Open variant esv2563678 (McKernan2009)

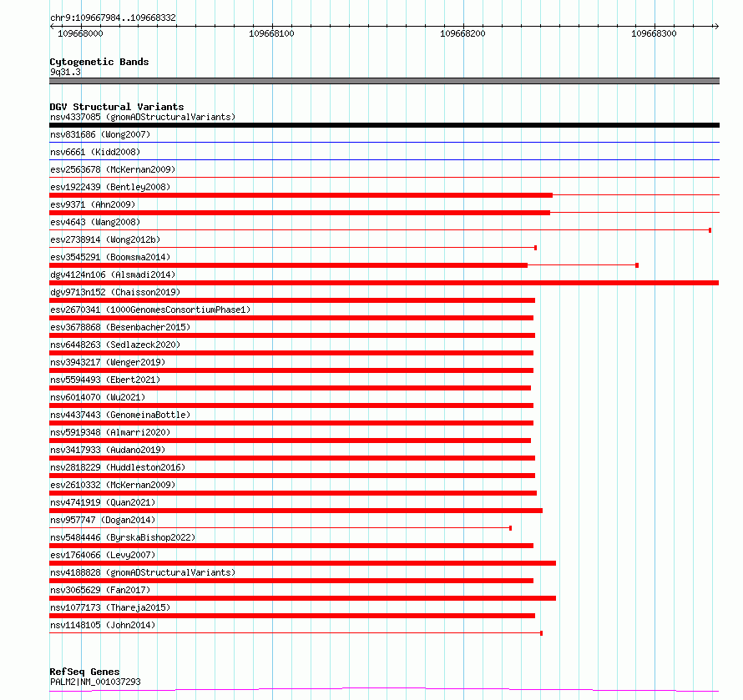pos(113,169)
